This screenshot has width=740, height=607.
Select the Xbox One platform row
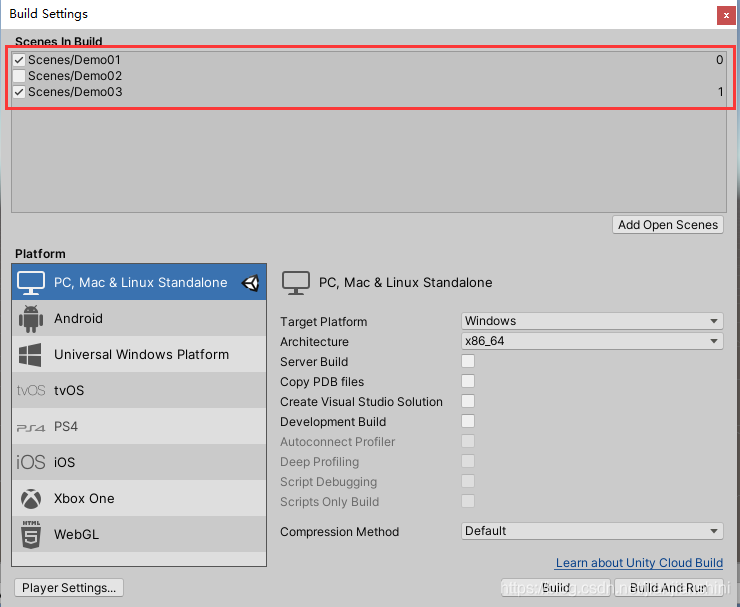pos(139,498)
